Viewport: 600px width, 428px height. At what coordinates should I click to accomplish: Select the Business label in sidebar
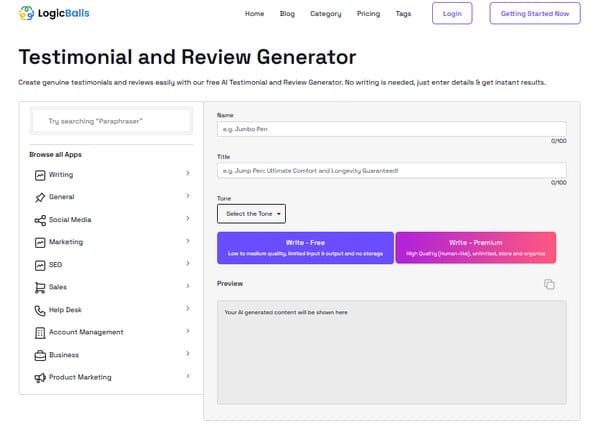tap(64, 355)
